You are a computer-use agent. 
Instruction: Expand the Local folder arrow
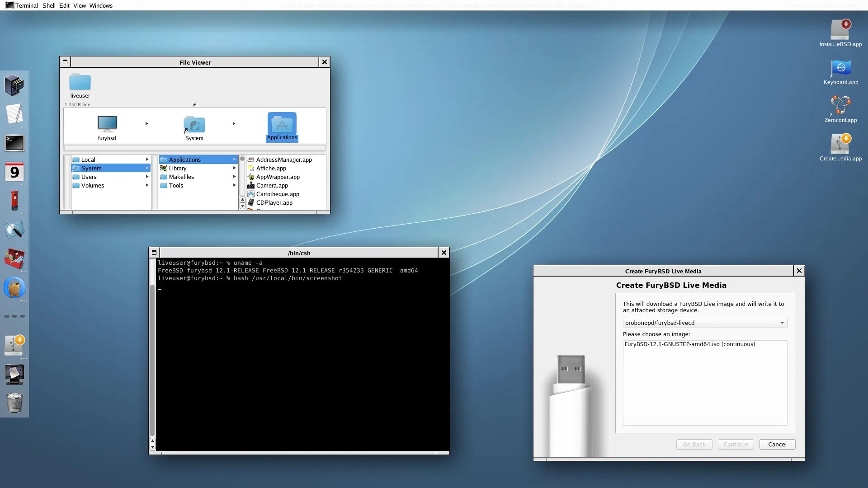coord(147,160)
